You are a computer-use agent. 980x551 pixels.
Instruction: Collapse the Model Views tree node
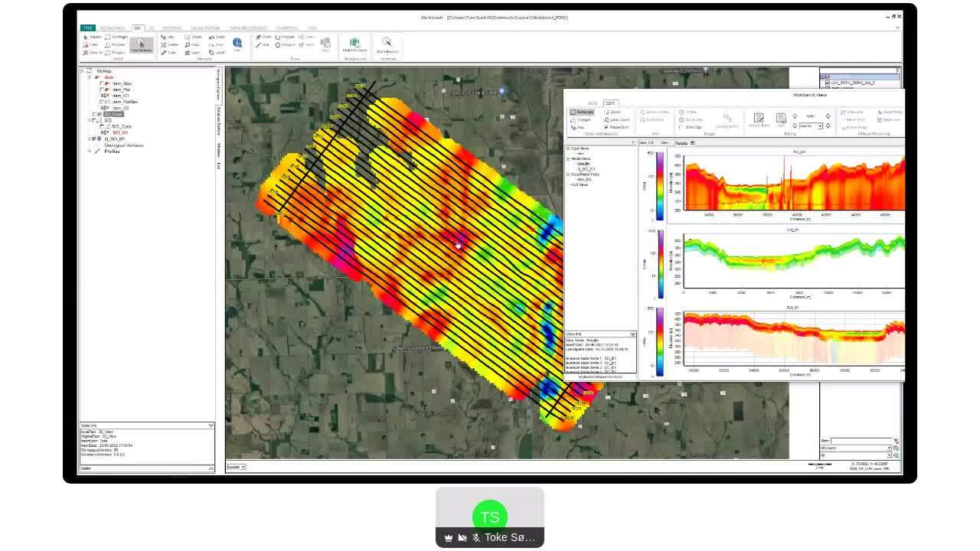(568, 158)
